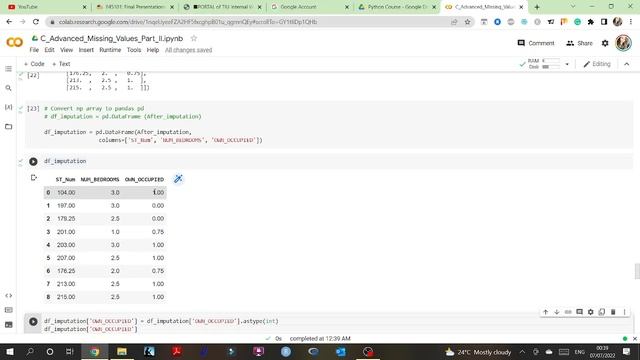640x360 pixels.
Task: Delete cell with trash icon
Action: (613, 312)
